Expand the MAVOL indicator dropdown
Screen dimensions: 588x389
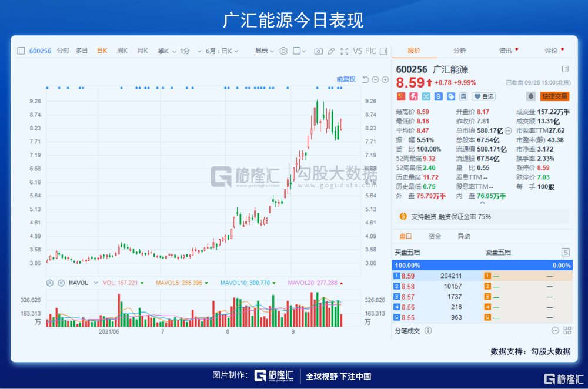click(x=96, y=283)
